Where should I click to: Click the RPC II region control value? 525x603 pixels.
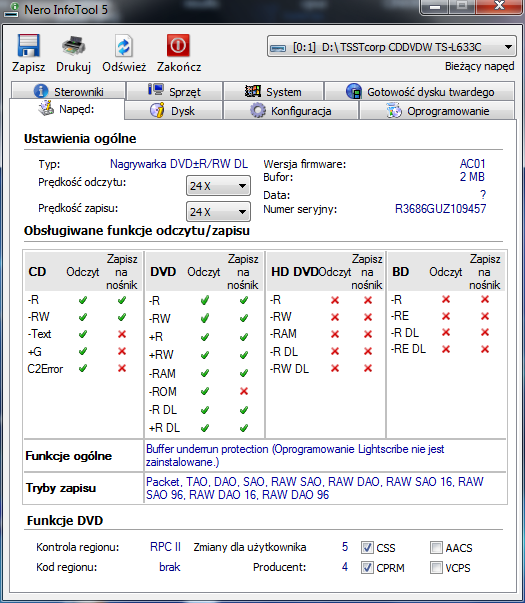(165, 547)
